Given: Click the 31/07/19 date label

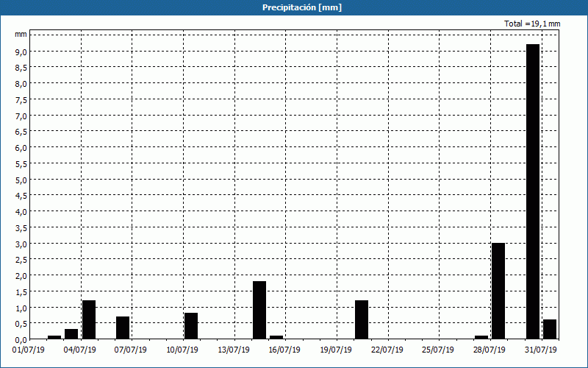Looking at the screenshot, I should (x=541, y=350).
